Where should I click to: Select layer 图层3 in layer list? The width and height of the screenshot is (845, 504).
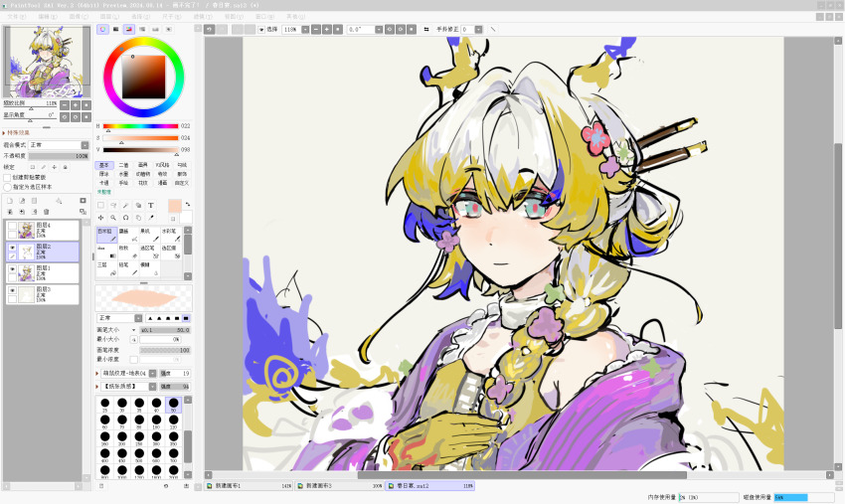point(43,295)
